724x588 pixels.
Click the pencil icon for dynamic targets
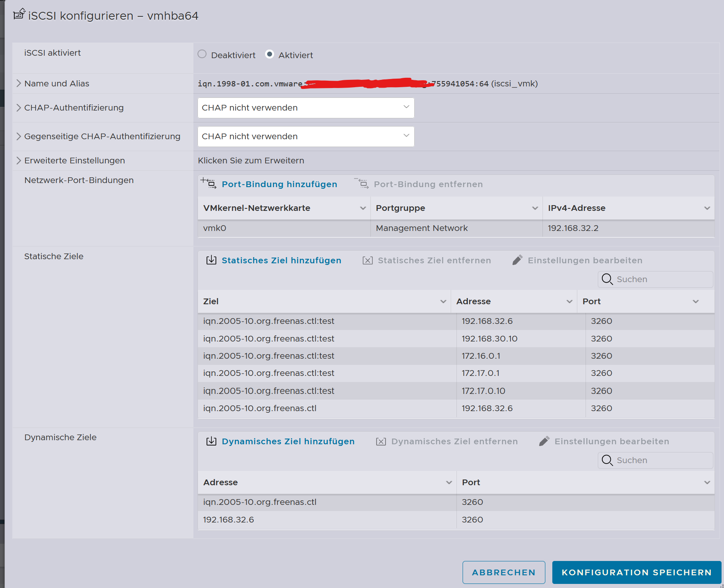pos(544,441)
